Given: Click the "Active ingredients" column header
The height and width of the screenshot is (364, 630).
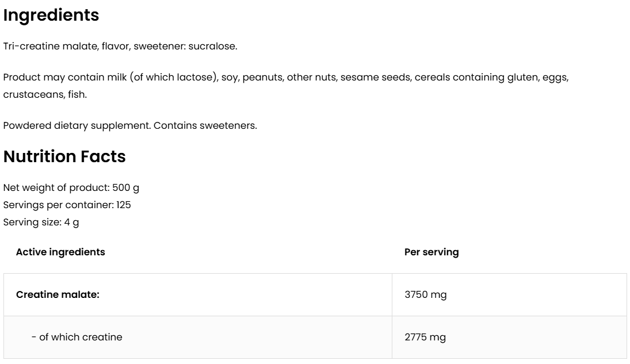Looking at the screenshot, I should [x=60, y=252].
